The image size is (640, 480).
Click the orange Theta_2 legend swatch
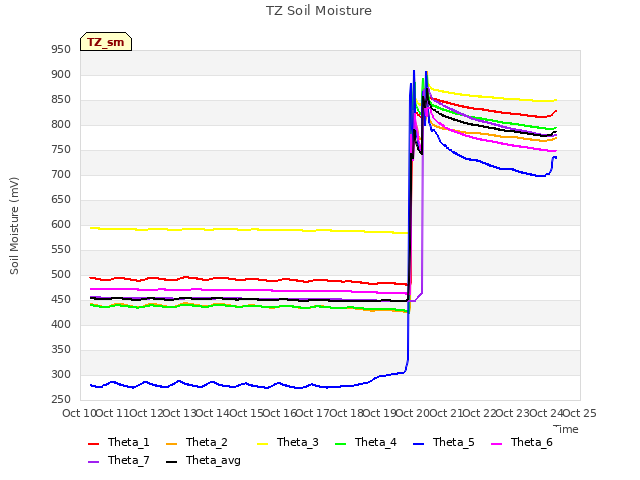click(x=171, y=444)
